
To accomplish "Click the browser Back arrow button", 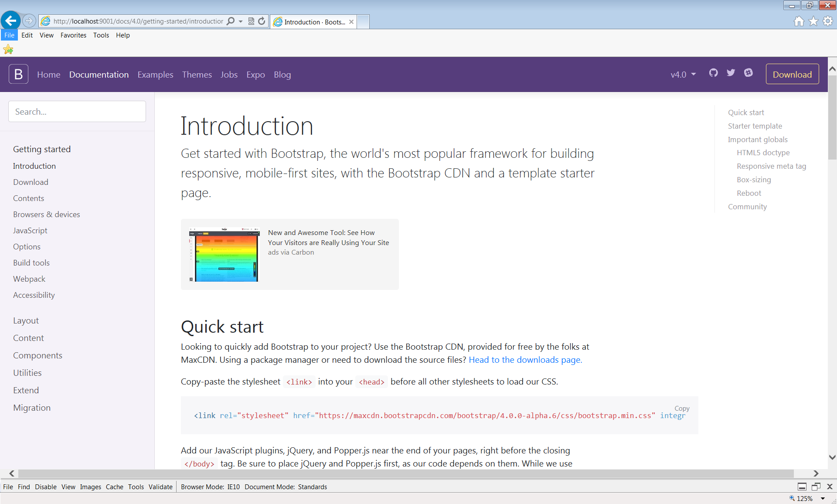I will tap(10, 20).
